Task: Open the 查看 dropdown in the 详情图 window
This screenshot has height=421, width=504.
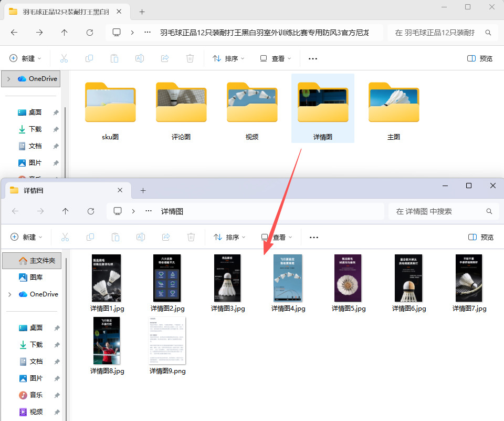Action: click(277, 237)
